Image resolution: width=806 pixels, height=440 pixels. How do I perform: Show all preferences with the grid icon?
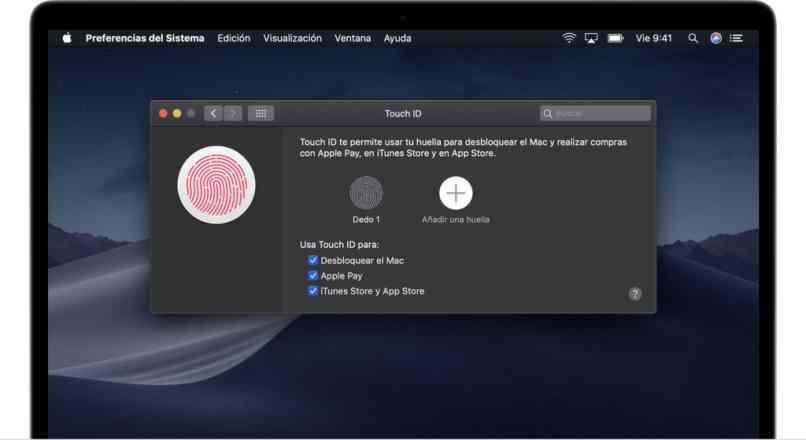[x=260, y=114]
